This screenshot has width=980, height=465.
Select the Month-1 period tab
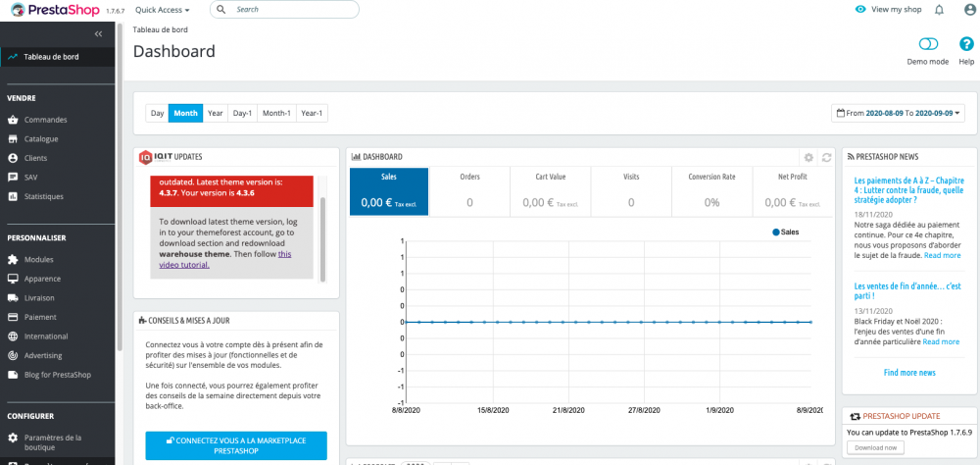(276, 113)
